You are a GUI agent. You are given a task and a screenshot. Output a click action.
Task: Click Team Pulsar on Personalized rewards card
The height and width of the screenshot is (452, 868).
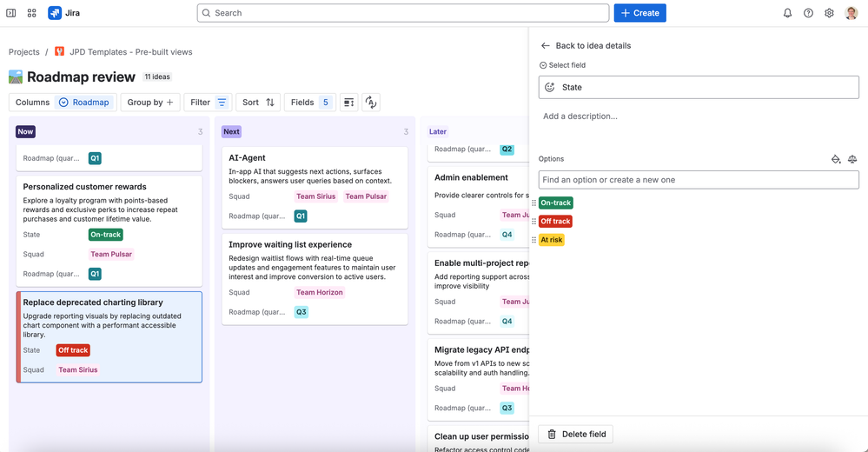click(111, 254)
